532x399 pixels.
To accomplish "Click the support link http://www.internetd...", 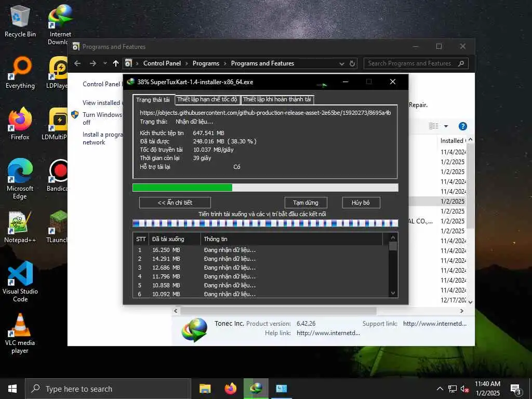I will coord(435,324).
